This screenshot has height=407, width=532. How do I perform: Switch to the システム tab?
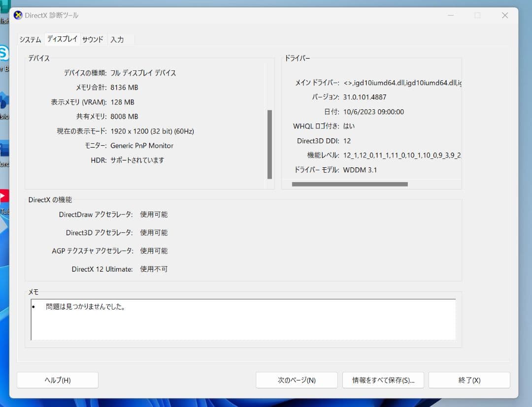[30, 39]
